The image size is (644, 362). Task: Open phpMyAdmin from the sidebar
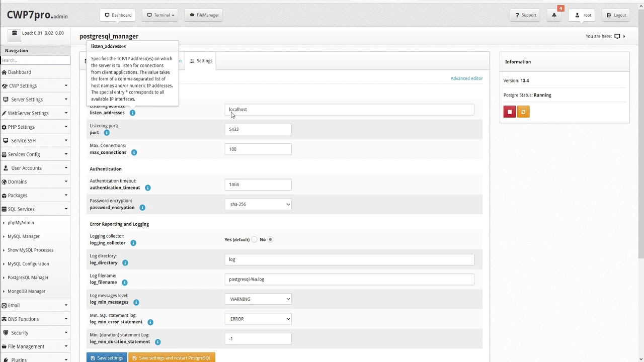(x=21, y=223)
